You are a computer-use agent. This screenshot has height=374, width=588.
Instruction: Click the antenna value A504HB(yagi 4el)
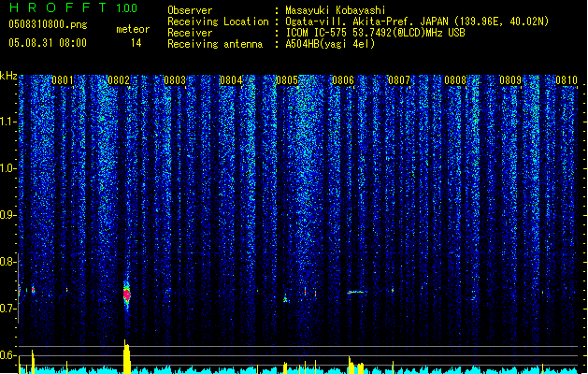(330, 44)
